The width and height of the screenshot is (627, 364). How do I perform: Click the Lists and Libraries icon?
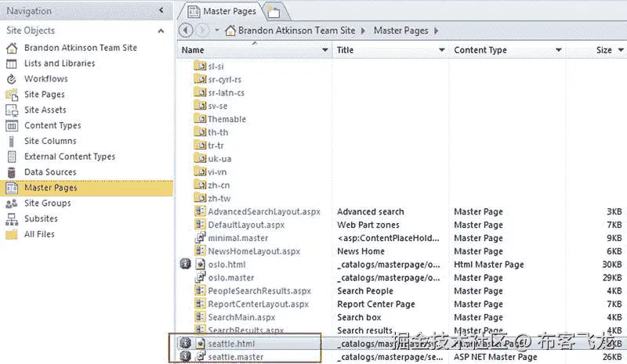click(x=12, y=63)
